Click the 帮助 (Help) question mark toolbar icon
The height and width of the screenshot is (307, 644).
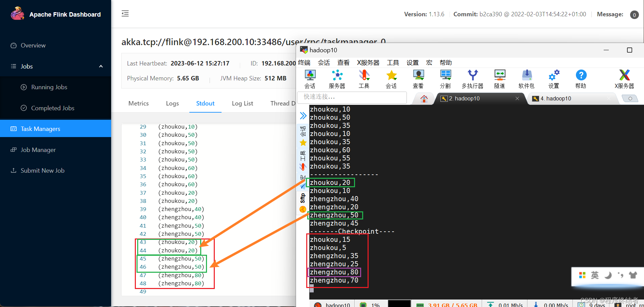tap(581, 79)
